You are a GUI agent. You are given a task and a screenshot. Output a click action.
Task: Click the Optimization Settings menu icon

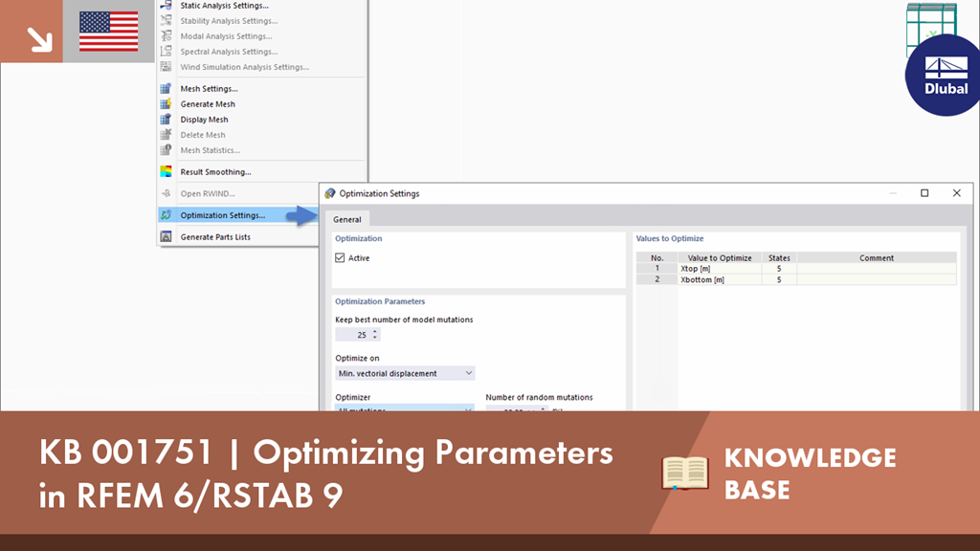point(166,215)
